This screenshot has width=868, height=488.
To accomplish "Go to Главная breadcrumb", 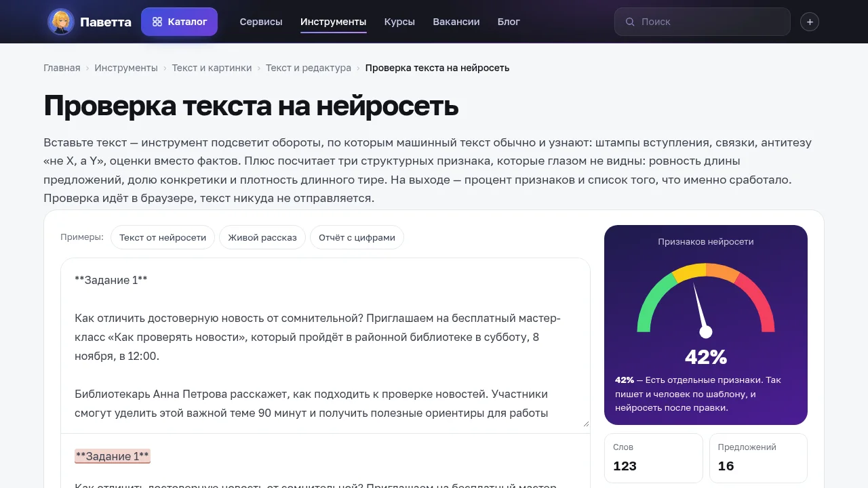I will pyautogui.click(x=62, y=68).
